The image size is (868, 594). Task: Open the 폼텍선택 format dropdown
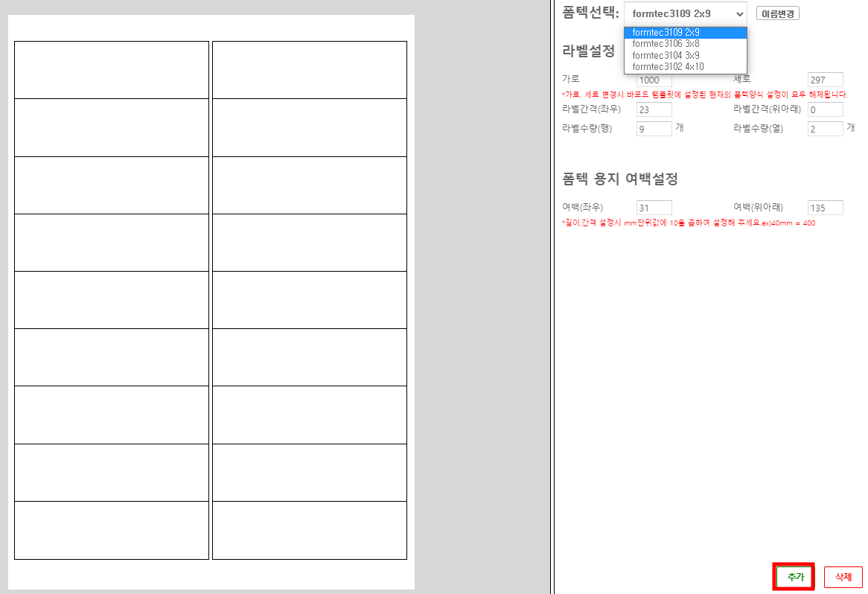(685, 13)
